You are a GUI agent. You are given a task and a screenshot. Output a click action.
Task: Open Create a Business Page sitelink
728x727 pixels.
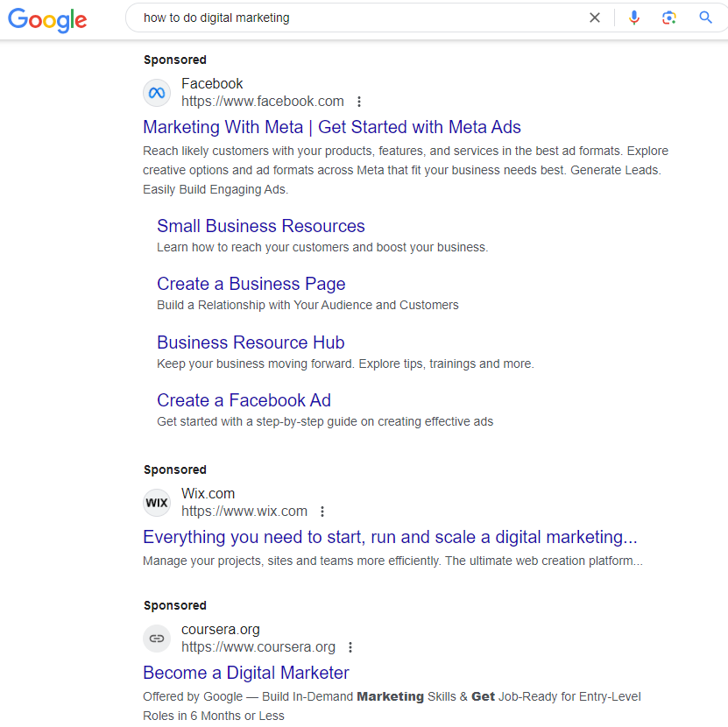251,284
